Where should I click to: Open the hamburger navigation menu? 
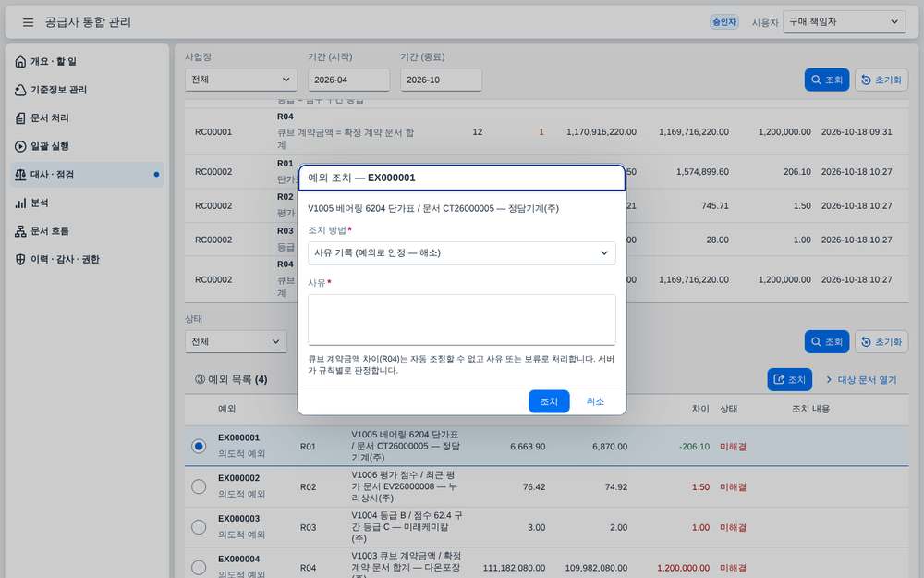(x=28, y=22)
